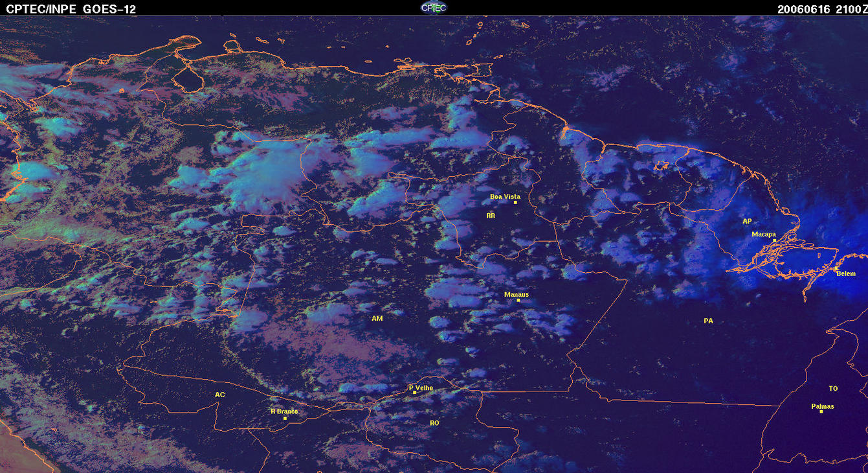Click the AM state label

[x=377, y=318]
